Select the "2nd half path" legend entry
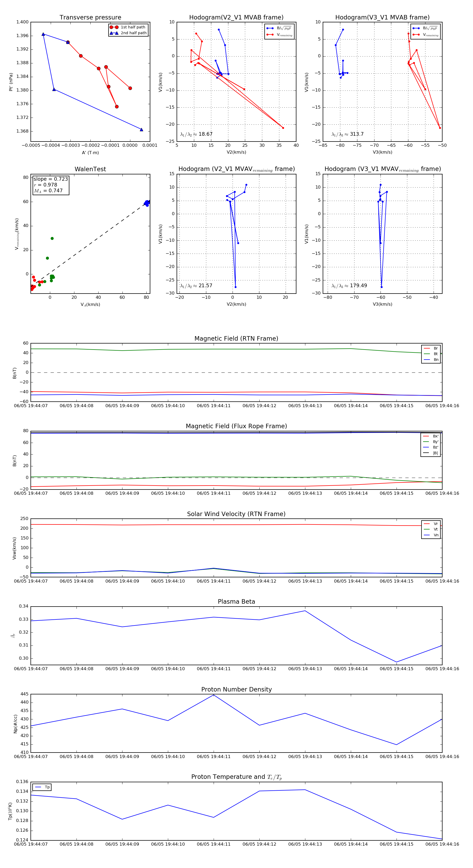Image resolution: width=473 pixels, height=868 pixels. tap(128, 33)
